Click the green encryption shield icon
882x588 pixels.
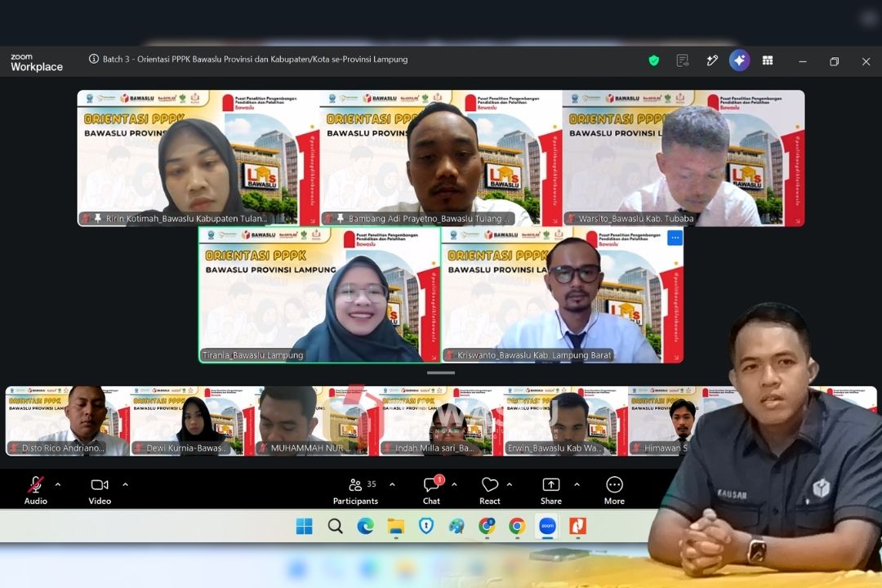pyautogui.click(x=653, y=60)
